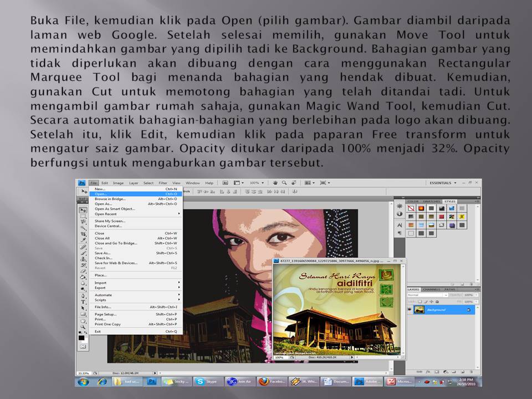Select the Magic Wand tool
The image size is (532, 399).
click(83, 228)
